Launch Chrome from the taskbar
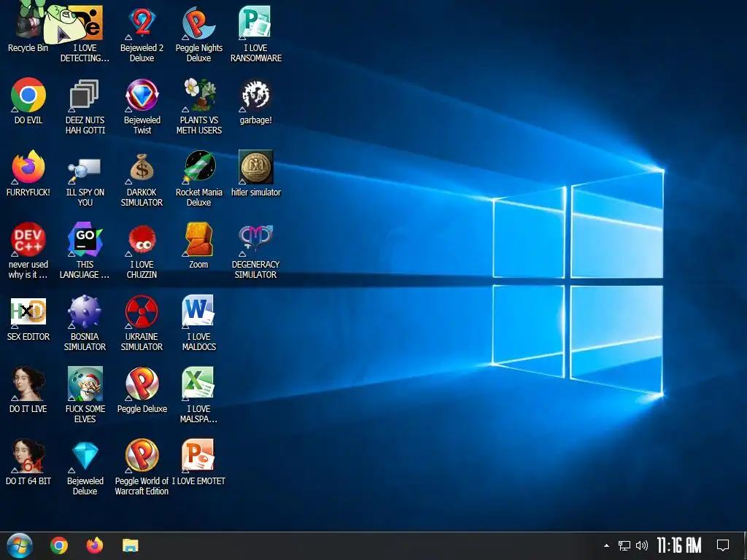Image resolution: width=747 pixels, height=560 pixels. pos(59,545)
